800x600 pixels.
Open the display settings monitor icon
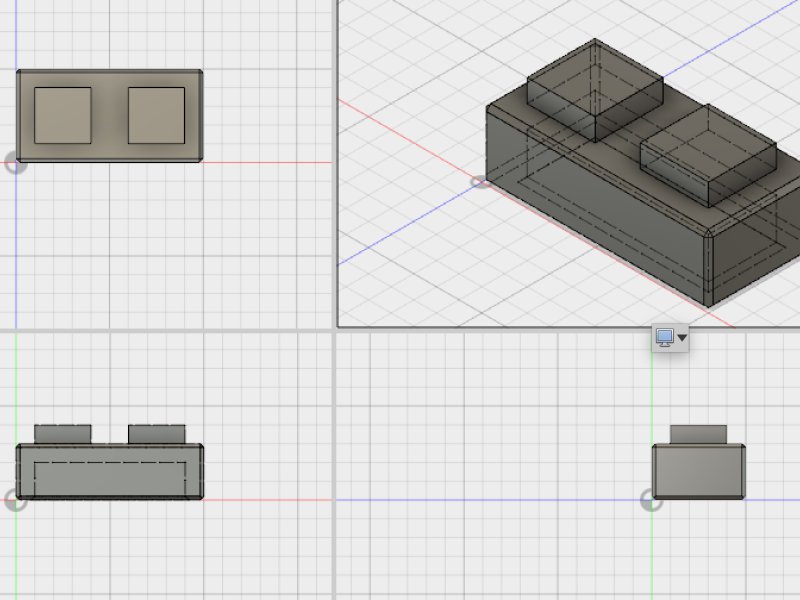pos(664,338)
